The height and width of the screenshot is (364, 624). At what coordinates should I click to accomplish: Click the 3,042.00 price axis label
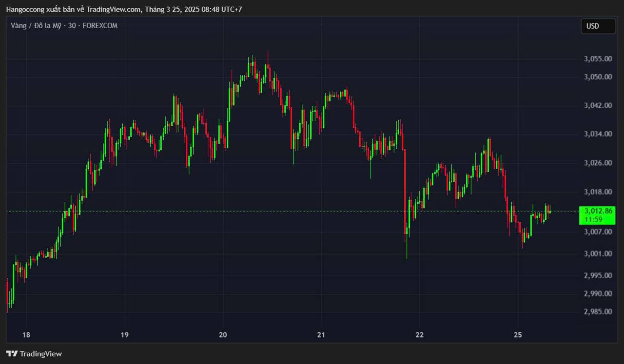[x=598, y=105]
